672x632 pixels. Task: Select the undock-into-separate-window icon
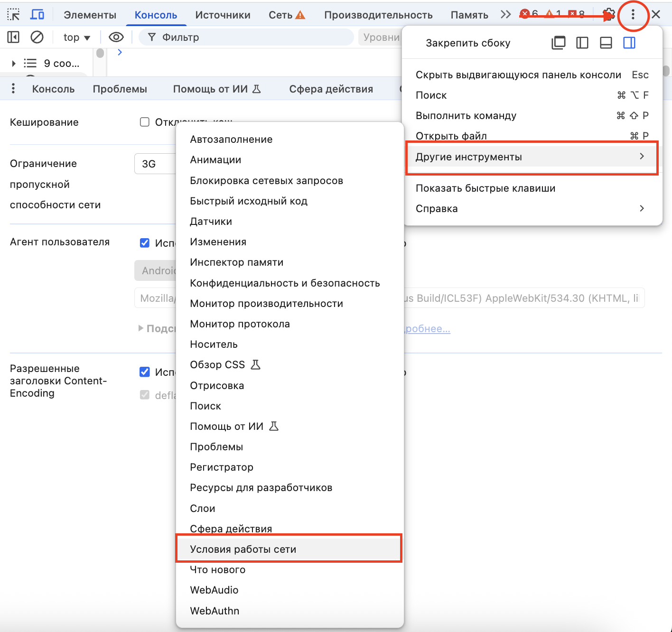pyautogui.click(x=559, y=43)
